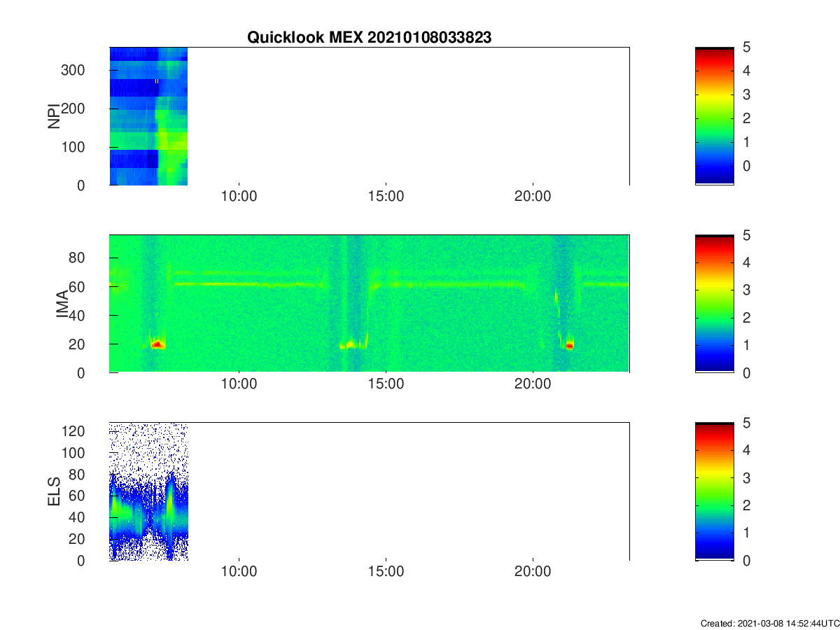
Task: Select the IMA y-axis label
Action: [x=63, y=304]
